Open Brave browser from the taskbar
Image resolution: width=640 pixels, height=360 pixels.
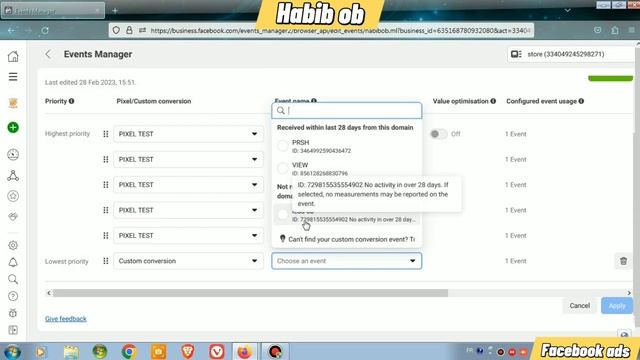188,351
